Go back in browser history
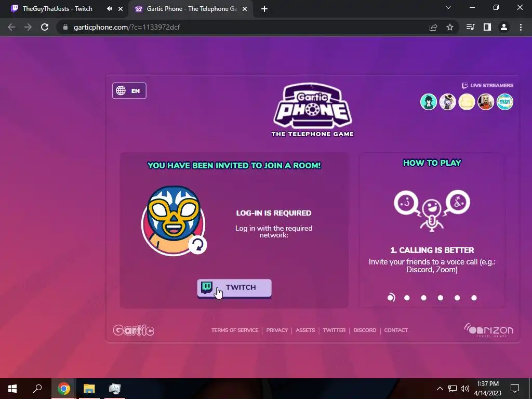The width and height of the screenshot is (532, 399). [11, 27]
